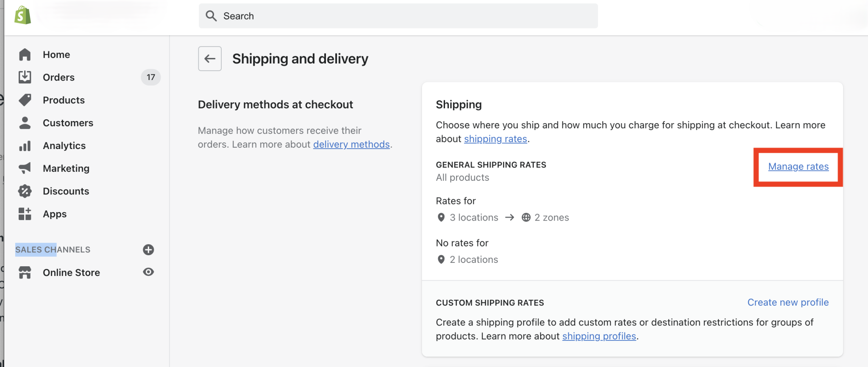Click the Orders count badge 17
The height and width of the screenshot is (367, 868).
coord(151,77)
